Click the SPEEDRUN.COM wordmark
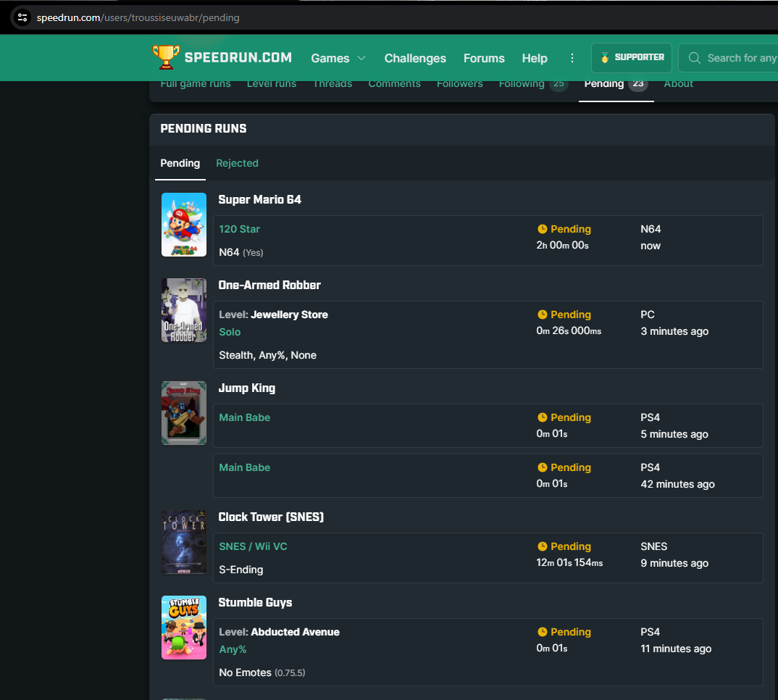The image size is (778, 700). pyautogui.click(x=238, y=57)
